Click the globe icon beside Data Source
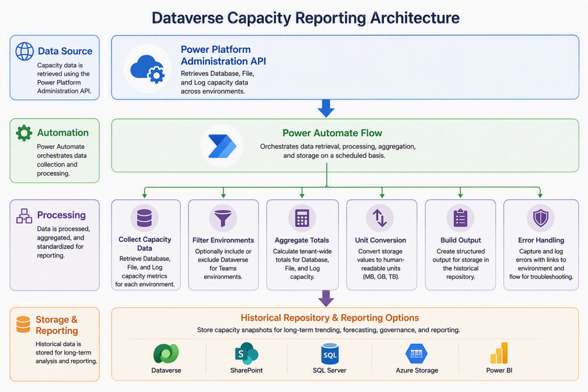This screenshot has height=392, width=588. click(x=24, y=51)
